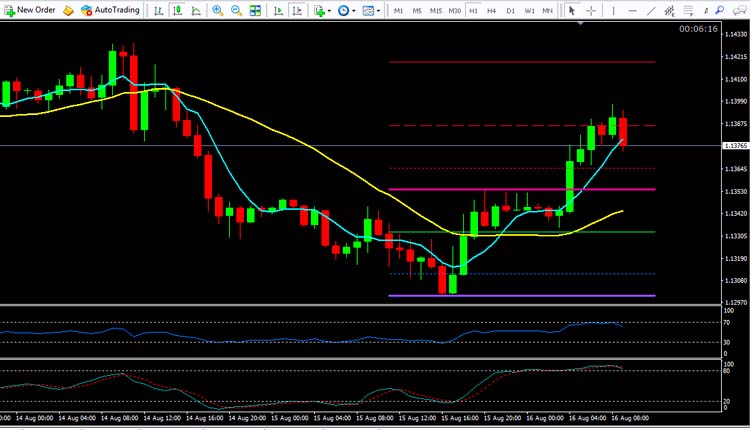This screenshot has height=430, width=750.
Task: Select the vertical line drawing tool
Action: pyautogui.click(x=613, y=10)
